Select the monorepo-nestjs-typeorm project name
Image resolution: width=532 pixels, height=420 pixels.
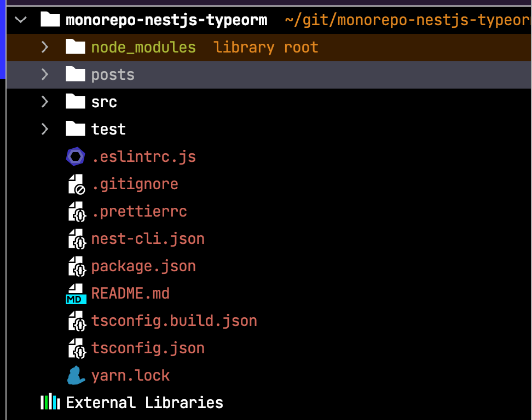166,20
